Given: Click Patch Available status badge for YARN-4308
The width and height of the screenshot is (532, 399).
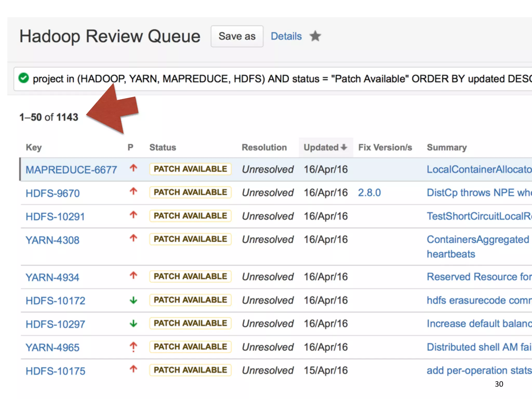Looking at the screenshot, I should coord(190,239).
